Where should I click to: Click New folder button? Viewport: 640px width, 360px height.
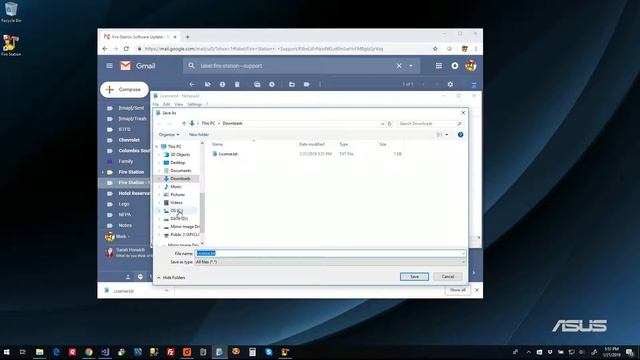pos(199,135)
